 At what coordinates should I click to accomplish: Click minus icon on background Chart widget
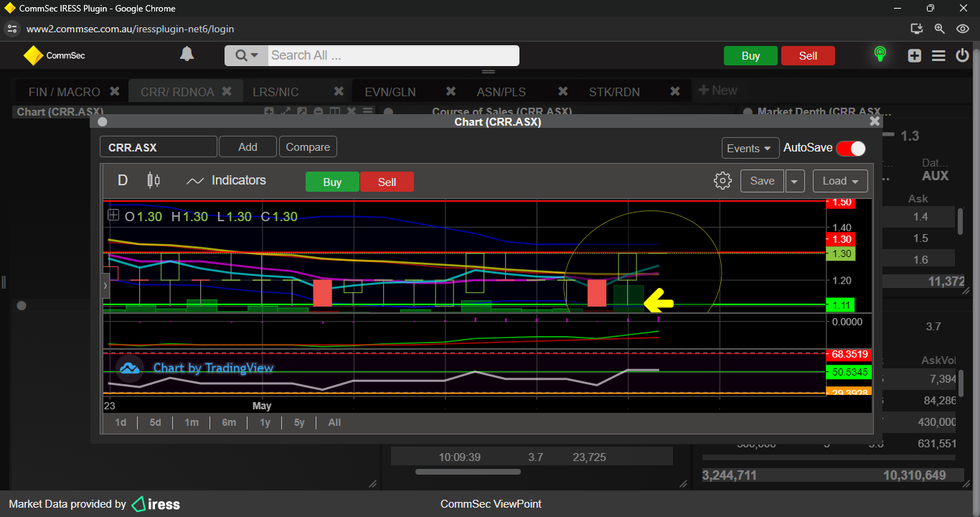coord(319,111)
